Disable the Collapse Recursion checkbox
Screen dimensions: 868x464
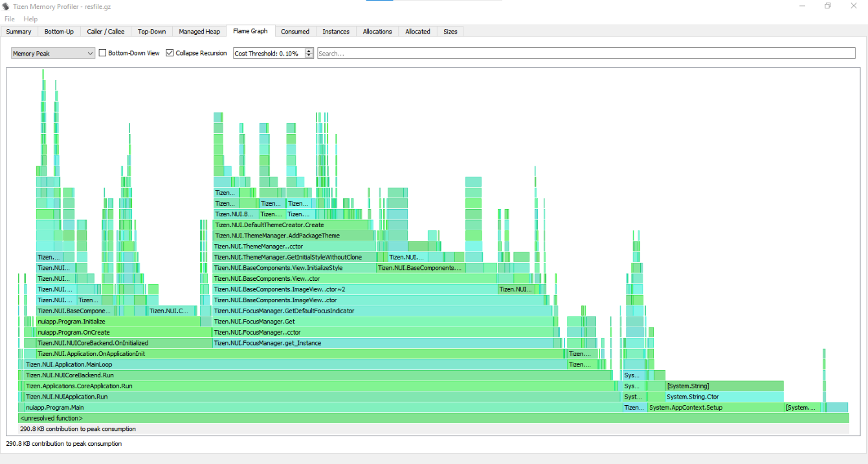[169, 53]
